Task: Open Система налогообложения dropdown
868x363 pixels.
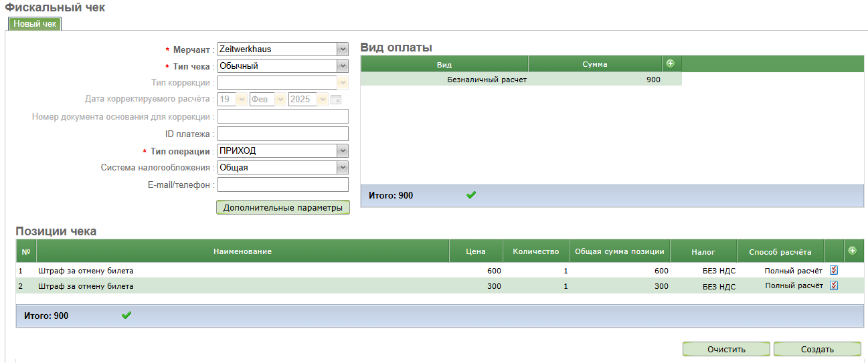Action: pos(342,167)
